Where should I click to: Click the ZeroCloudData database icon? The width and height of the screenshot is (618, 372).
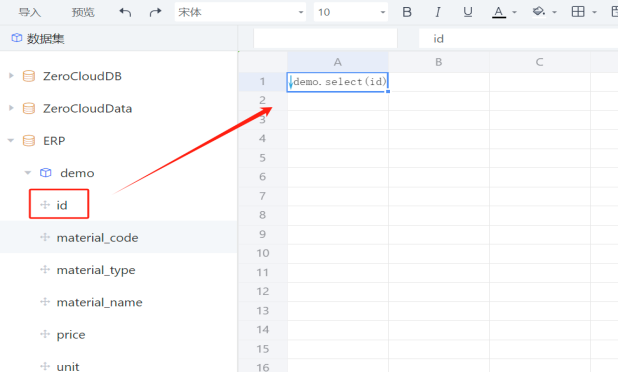pos(29,108)
